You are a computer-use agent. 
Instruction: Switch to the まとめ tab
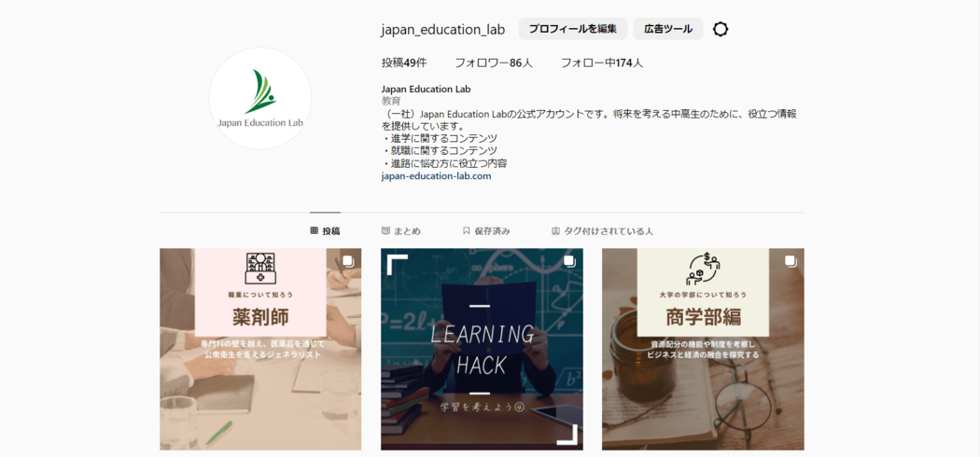click(x=401, y=231)
